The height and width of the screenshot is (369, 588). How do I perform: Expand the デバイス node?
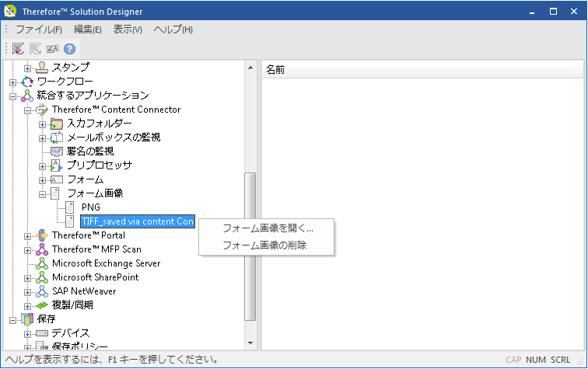tap(27, 334)
